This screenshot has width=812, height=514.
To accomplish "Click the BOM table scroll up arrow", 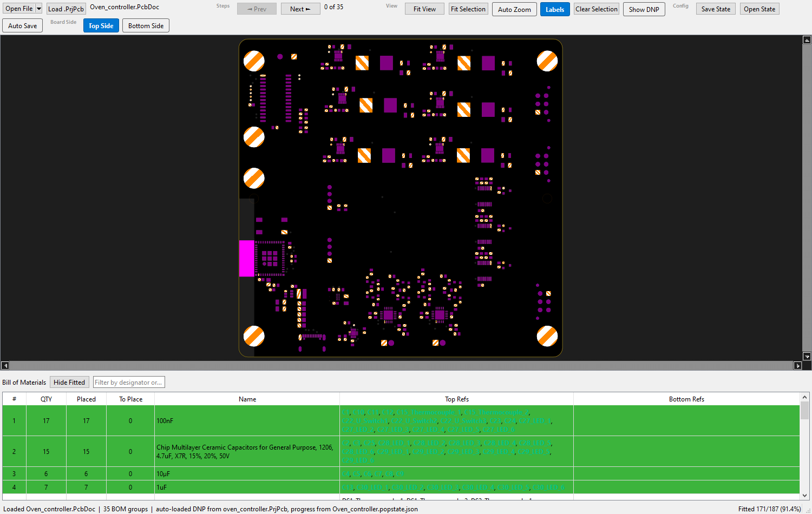I will point(805,397).
